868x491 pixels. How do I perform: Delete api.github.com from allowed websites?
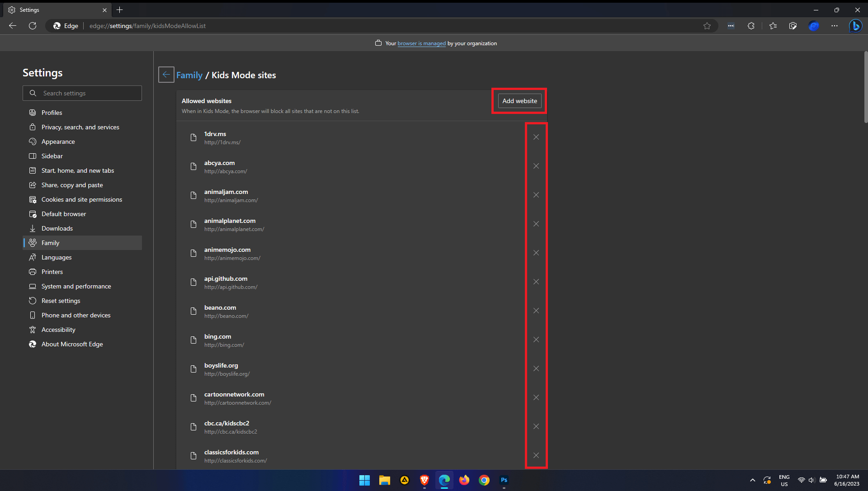coord(536,282)
